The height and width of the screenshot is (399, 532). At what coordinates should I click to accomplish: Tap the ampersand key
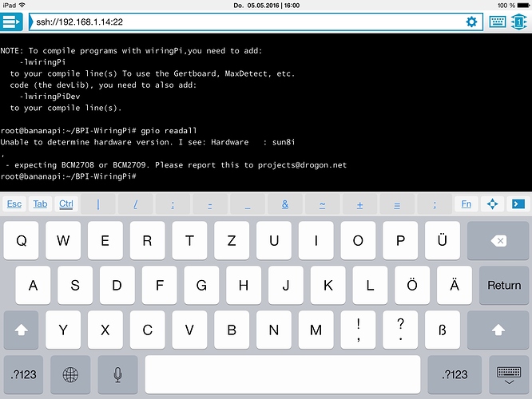click(x=285, y=204)
